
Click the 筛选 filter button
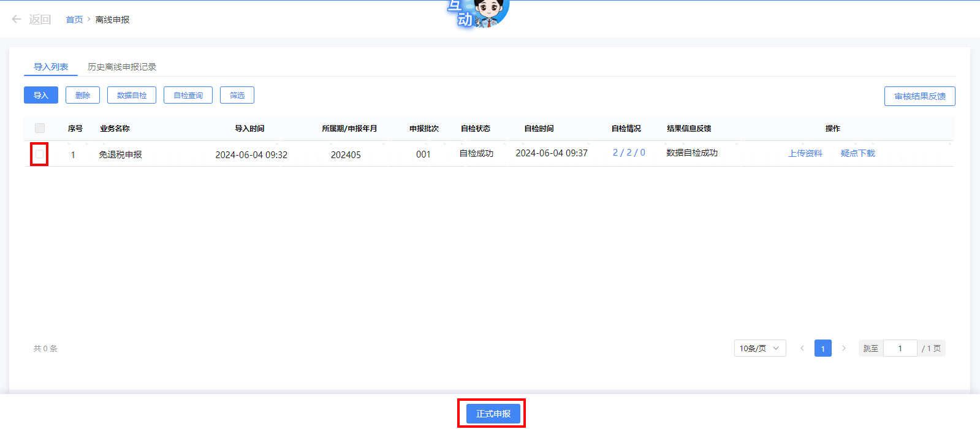(x=237, y=95)
